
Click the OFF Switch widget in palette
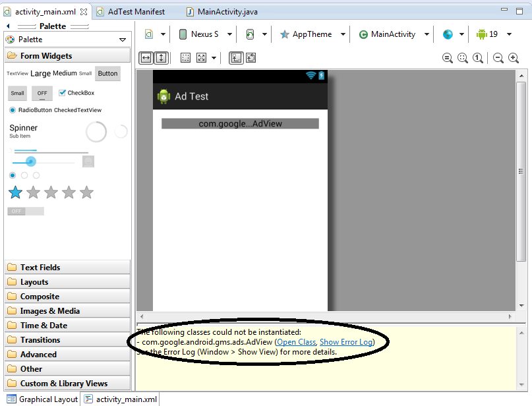(26, 212)
